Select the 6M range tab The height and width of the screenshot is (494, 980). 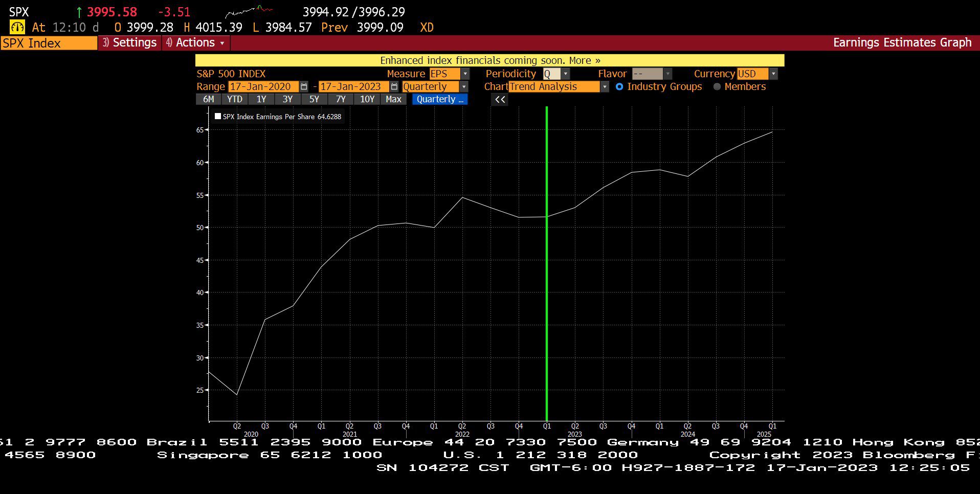[x=209, y=99]
